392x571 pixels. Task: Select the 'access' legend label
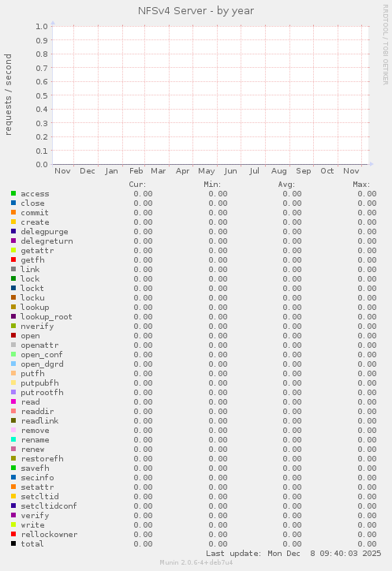click(x=35, y=194)
